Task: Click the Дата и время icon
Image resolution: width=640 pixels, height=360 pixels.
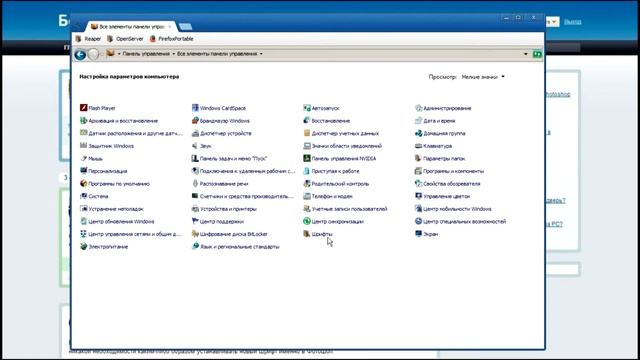Action: (x=418, y=120)
